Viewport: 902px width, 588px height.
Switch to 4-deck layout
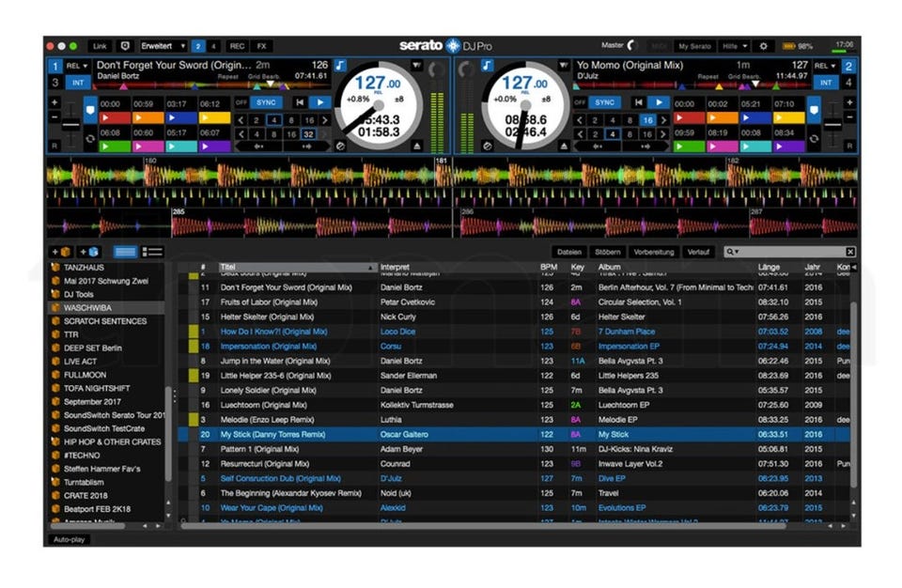(x=213, y=46)
